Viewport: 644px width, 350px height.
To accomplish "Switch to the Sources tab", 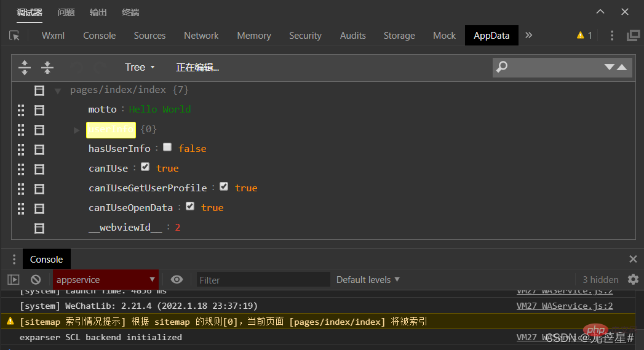I will 149,36.
